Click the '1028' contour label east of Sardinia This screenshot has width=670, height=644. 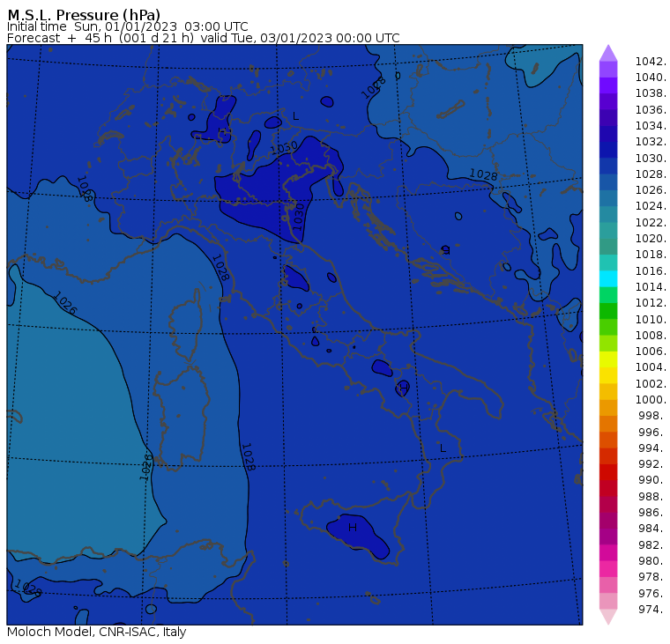click(248, 457)
